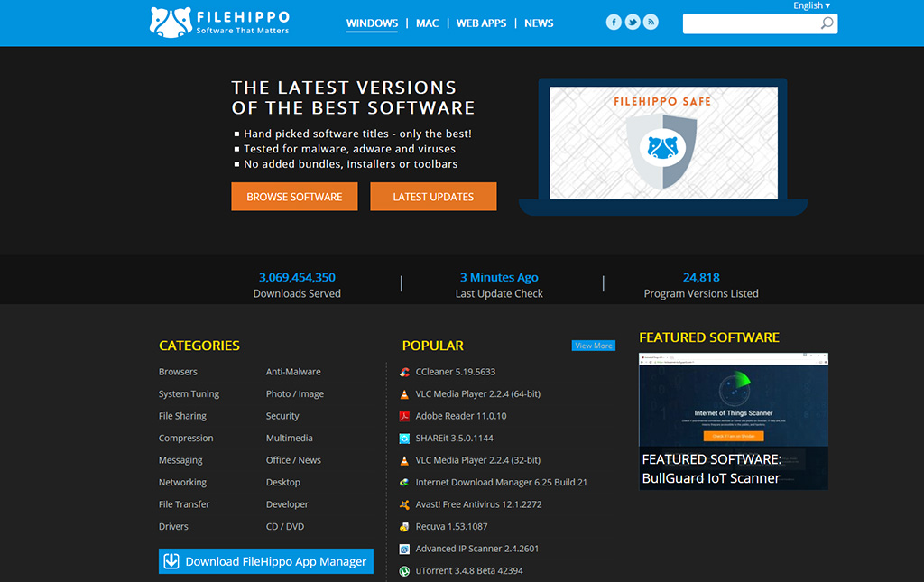
Task: Click the Advanced IP Scanner icon
Action: tap(403, 548)
